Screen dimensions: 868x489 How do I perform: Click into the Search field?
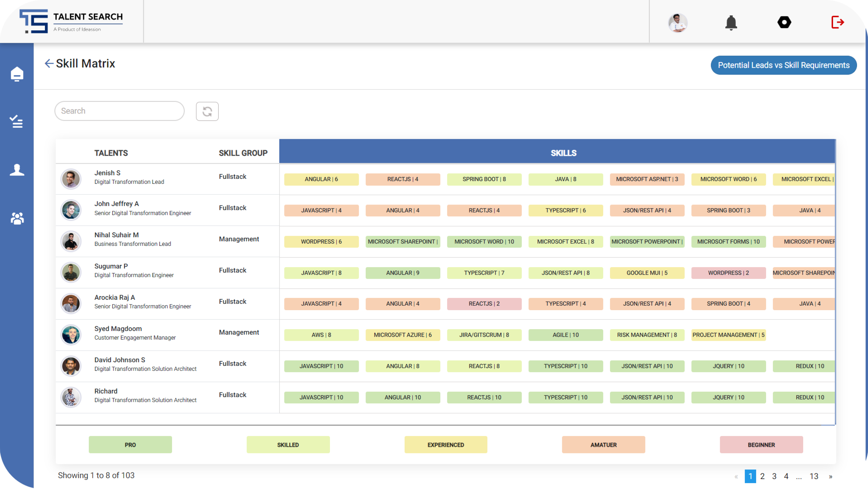119,111
